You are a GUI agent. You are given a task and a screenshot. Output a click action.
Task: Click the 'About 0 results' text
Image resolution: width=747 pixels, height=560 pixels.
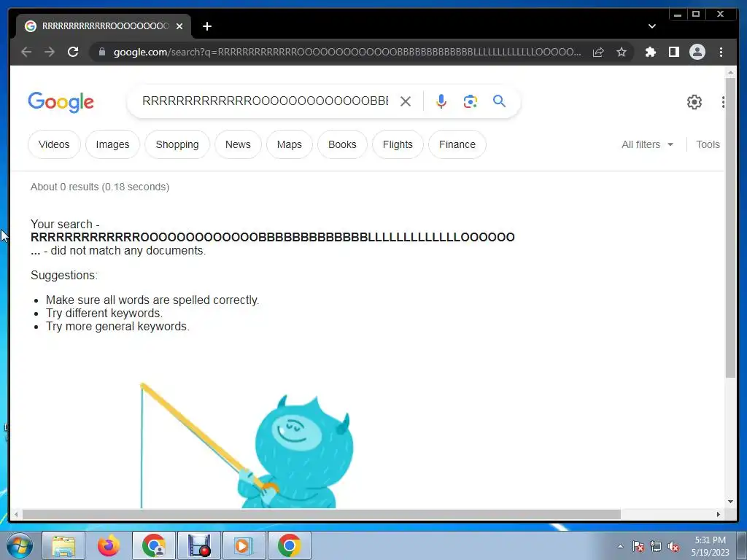pos(99,187)
